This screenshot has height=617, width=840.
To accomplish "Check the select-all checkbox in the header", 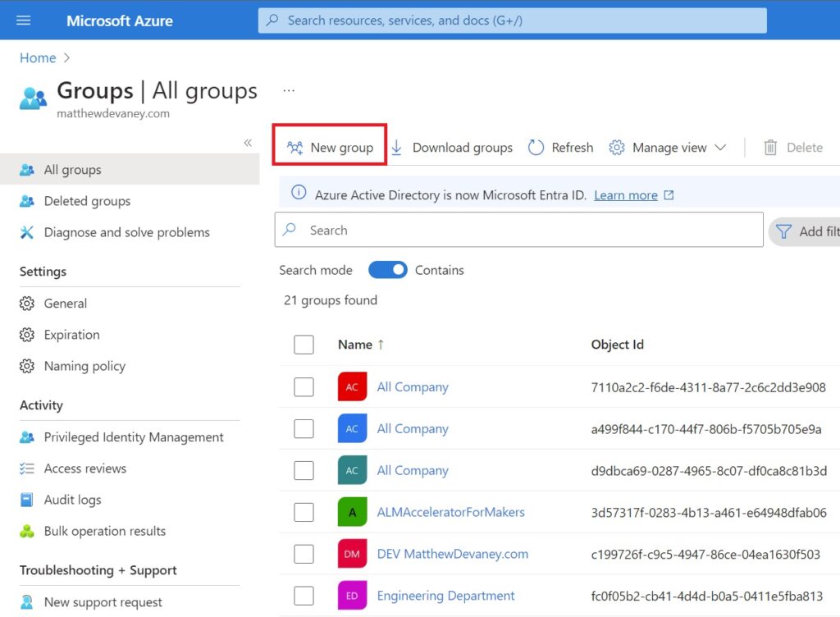I will pyautogui.click(x=304, y=345).
